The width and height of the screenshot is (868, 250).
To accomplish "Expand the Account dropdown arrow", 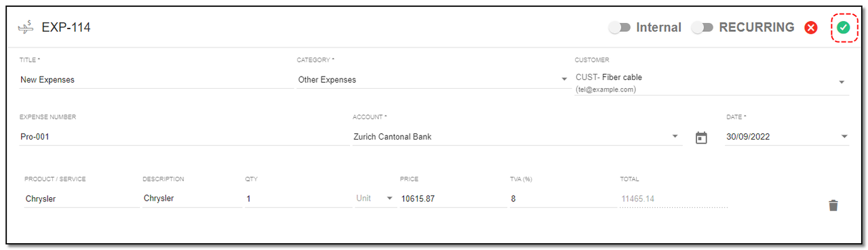I will [675, 136].
